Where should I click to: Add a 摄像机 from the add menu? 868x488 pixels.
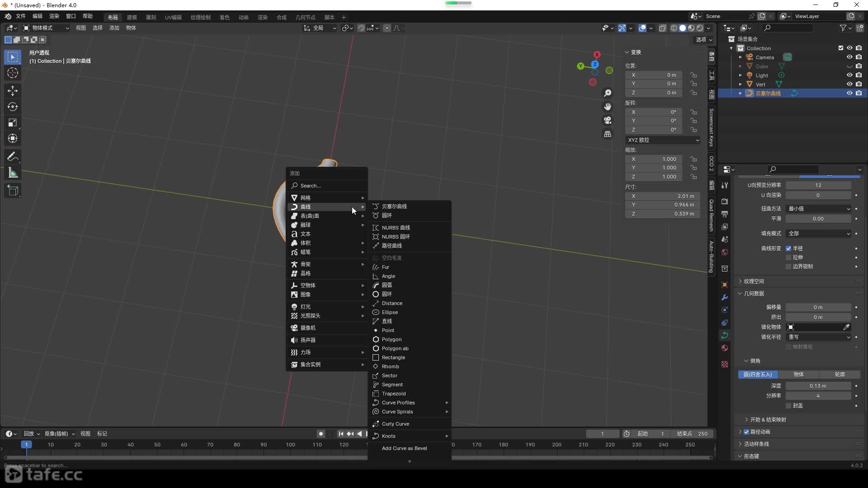coord(327,328)
